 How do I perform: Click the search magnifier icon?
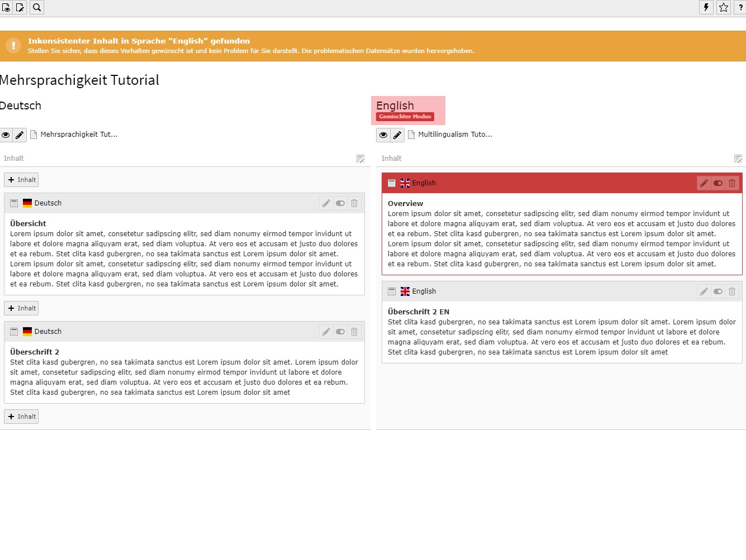(37, 8)
